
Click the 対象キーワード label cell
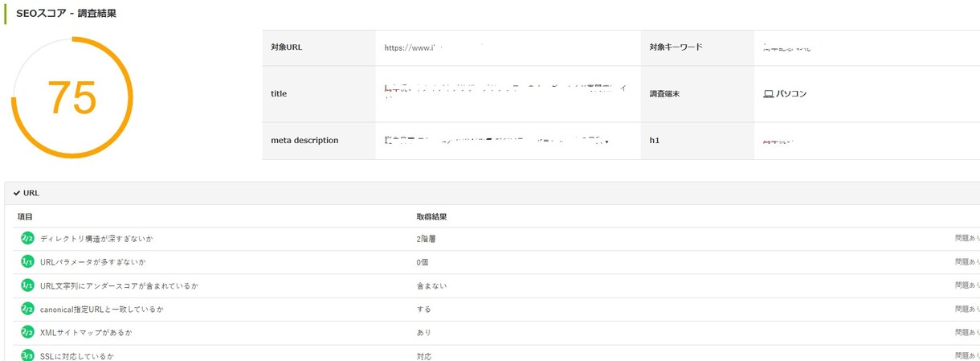(x=697, y=47)
